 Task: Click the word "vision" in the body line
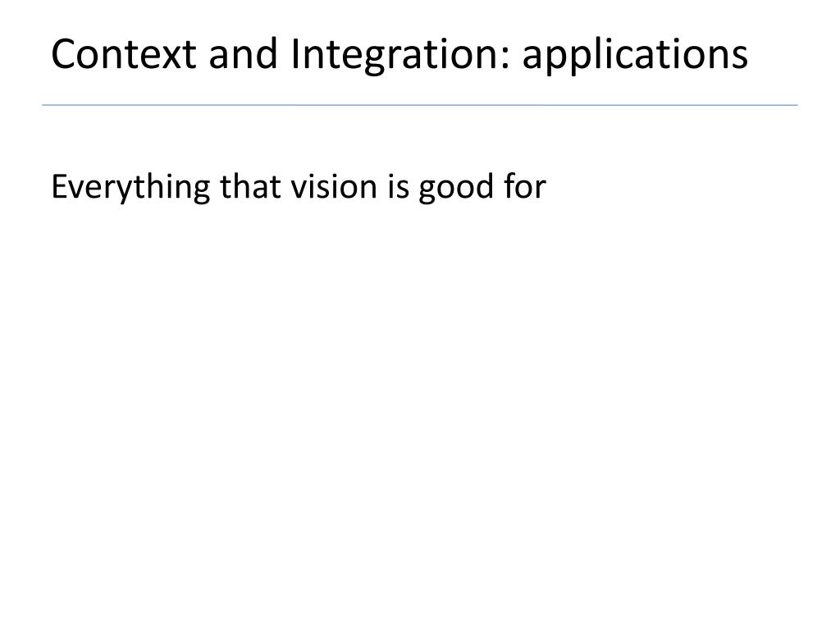tap(335, 186)
